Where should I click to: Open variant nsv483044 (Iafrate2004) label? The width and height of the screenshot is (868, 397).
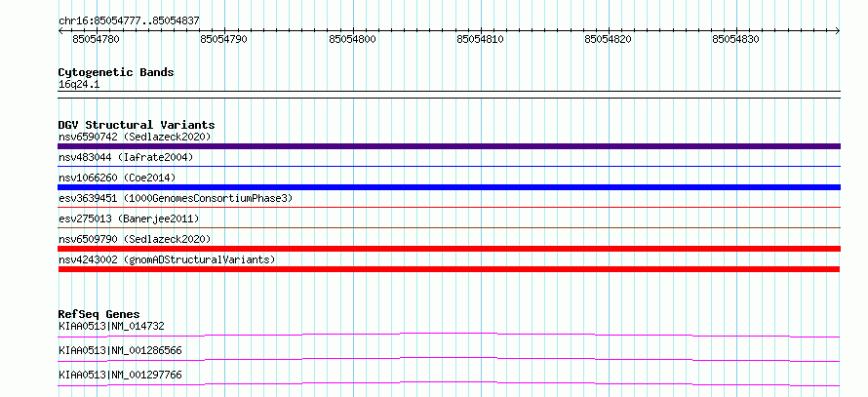pyautogui.click(x=126, y=157)
